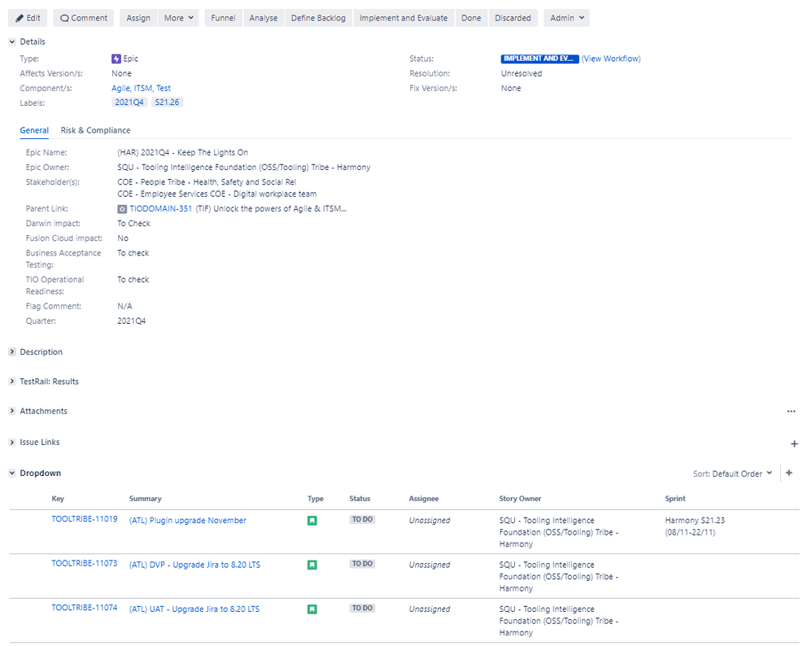Click the Edit pencil button
The width and height of the screenshot is (812, 646).
coord(28,18)
